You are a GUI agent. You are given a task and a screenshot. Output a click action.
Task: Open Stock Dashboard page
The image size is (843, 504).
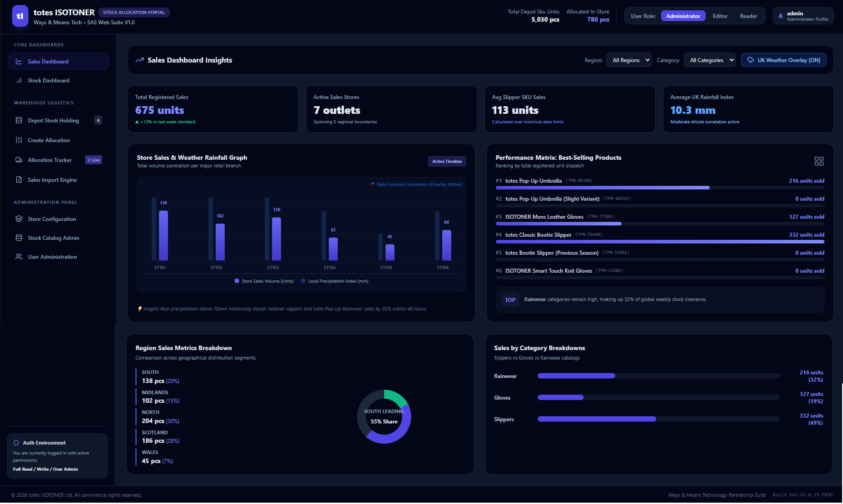click(x=59, y=80)
